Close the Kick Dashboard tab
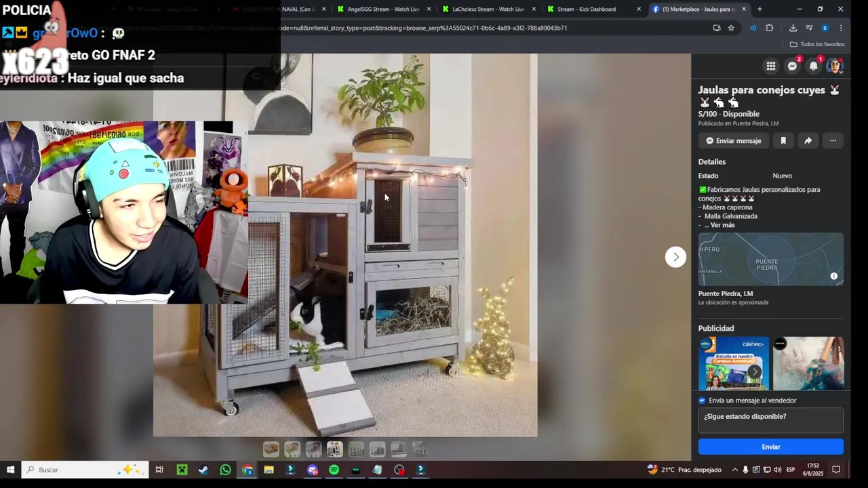 tap(639, 9)
